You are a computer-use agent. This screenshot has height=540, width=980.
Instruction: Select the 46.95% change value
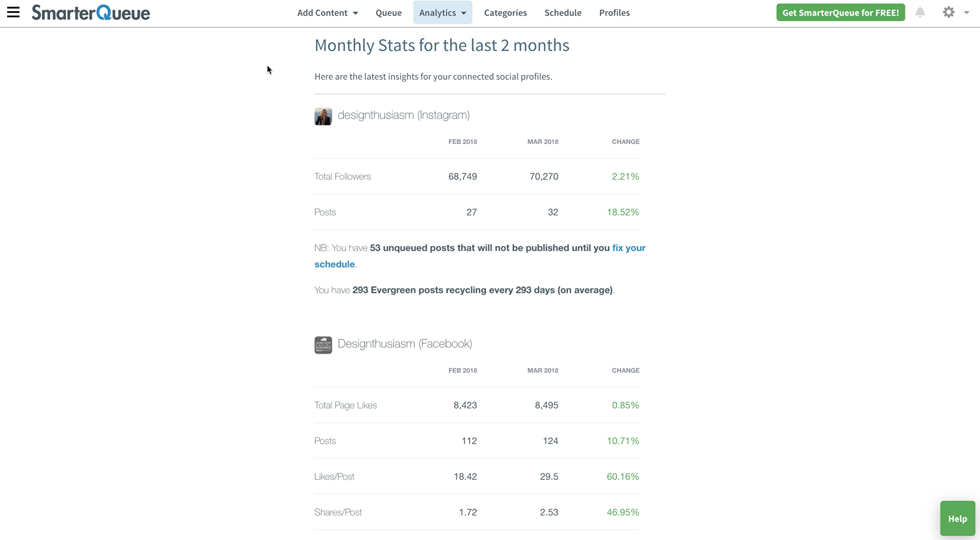pyautogui.click(x=623, y=512)
